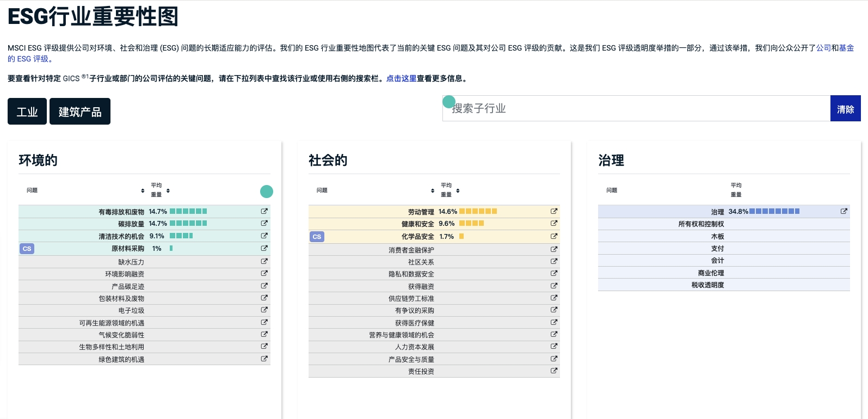Select the 工业 sector button

[x=27, y=112]
